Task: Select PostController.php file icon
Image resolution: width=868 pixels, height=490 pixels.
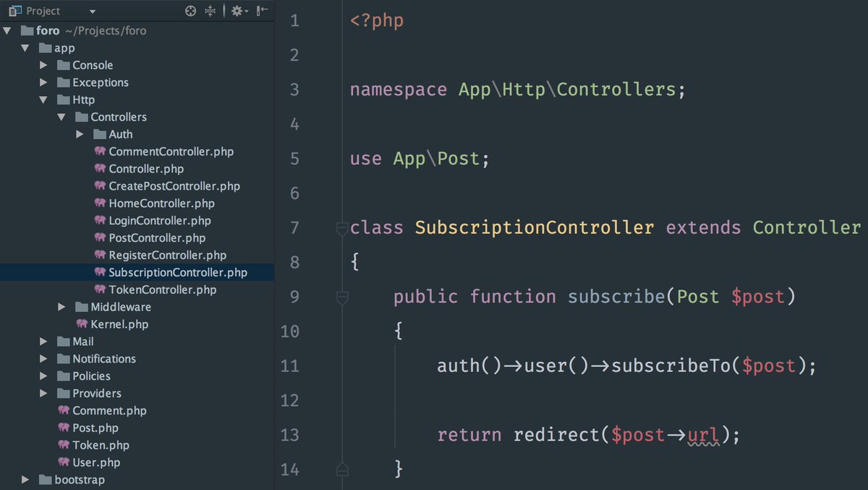Action: (100, 238)
